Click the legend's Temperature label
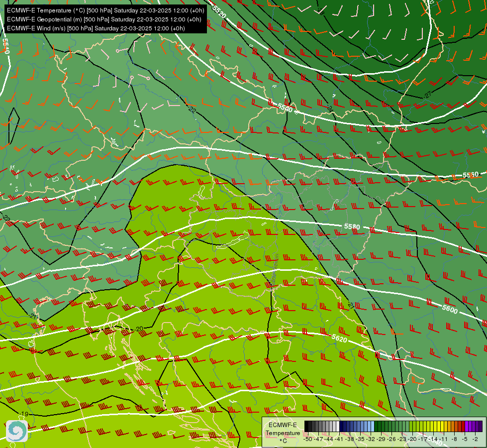Image resolution: width=487 pixels, height=448 pixels. point(283,433)
